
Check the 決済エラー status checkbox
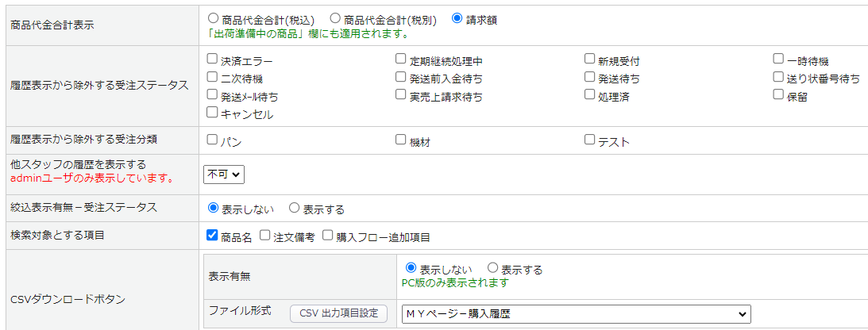pyautogui.click(x=212, y=59)
